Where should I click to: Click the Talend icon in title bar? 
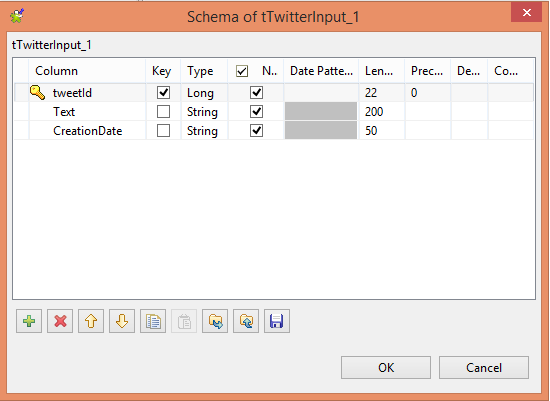pyautogui.click(x=17, y=16)
